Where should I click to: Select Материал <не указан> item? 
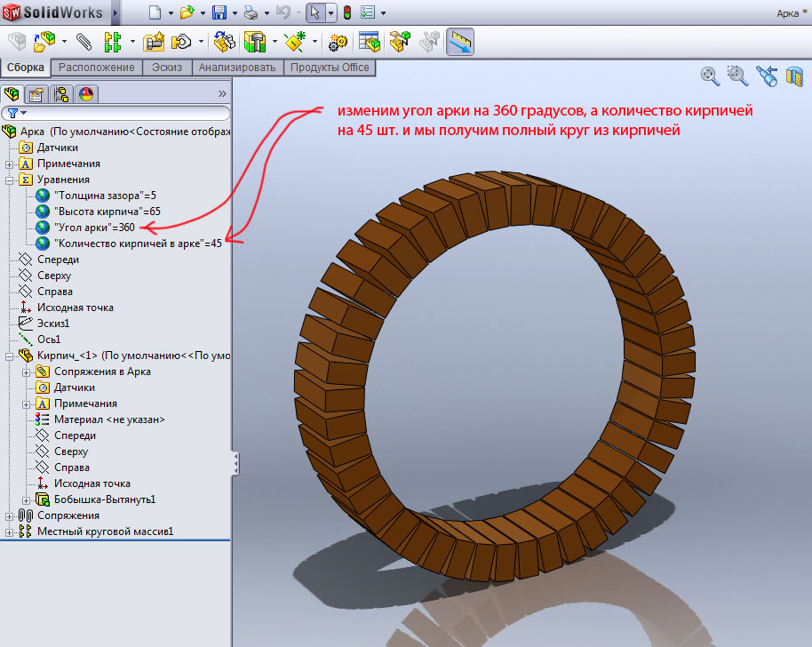click(109, 419)
